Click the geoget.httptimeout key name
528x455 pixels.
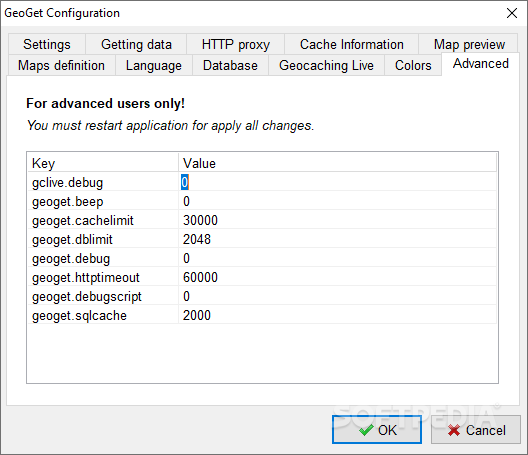coord(86,278)
